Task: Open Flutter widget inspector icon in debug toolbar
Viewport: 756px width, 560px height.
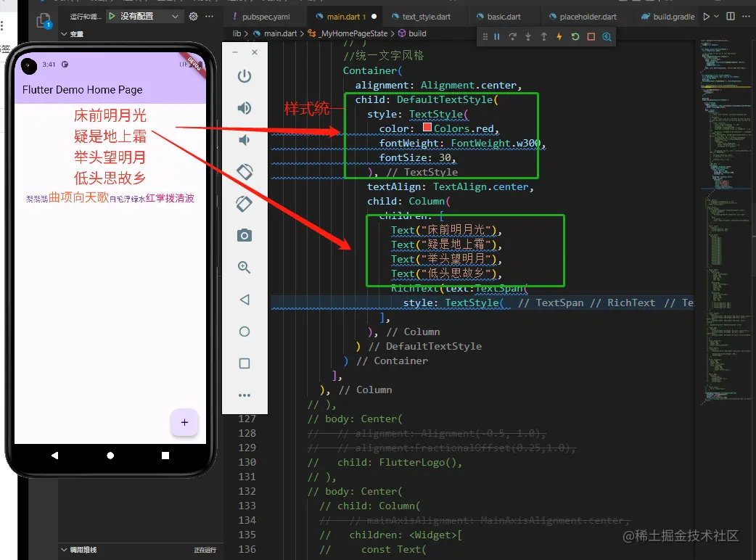Action: point(607,36)
